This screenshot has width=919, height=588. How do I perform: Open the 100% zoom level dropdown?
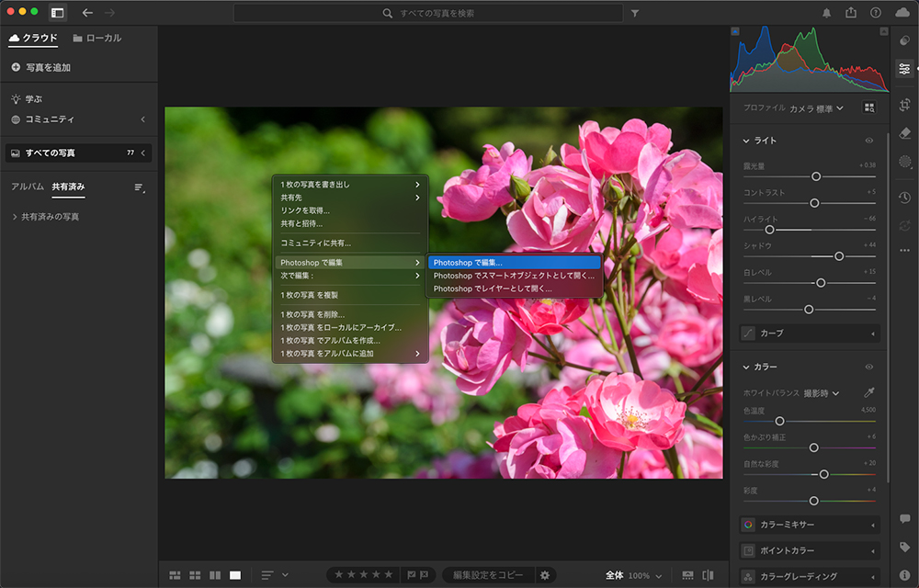tap(645, 576)
